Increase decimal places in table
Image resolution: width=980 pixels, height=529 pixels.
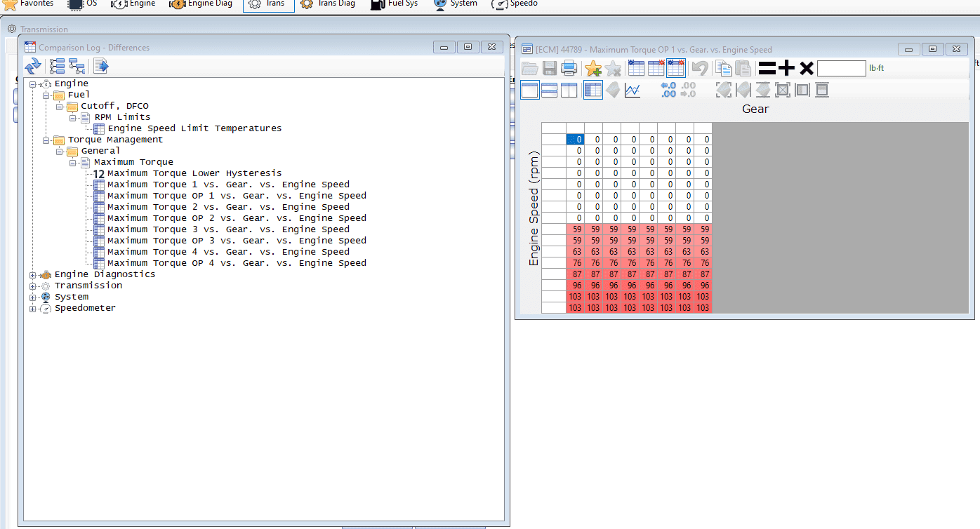[668, 90]
